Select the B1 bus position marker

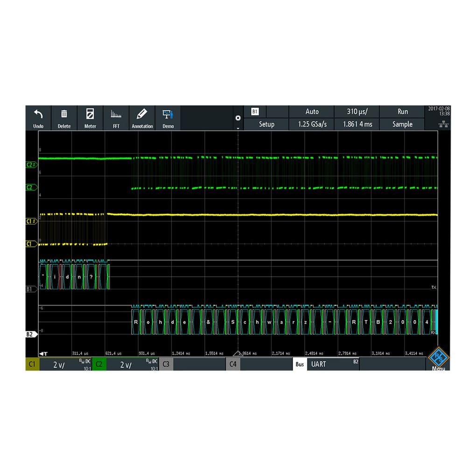coord(31,289)
